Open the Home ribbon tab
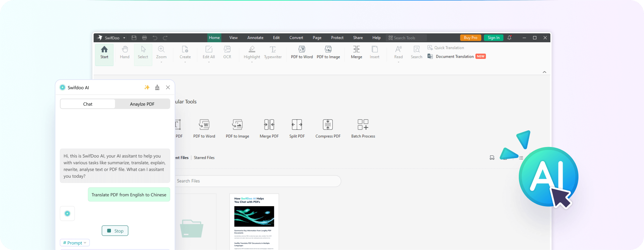This screenshot has height=250, width=644. click(214, 38)
